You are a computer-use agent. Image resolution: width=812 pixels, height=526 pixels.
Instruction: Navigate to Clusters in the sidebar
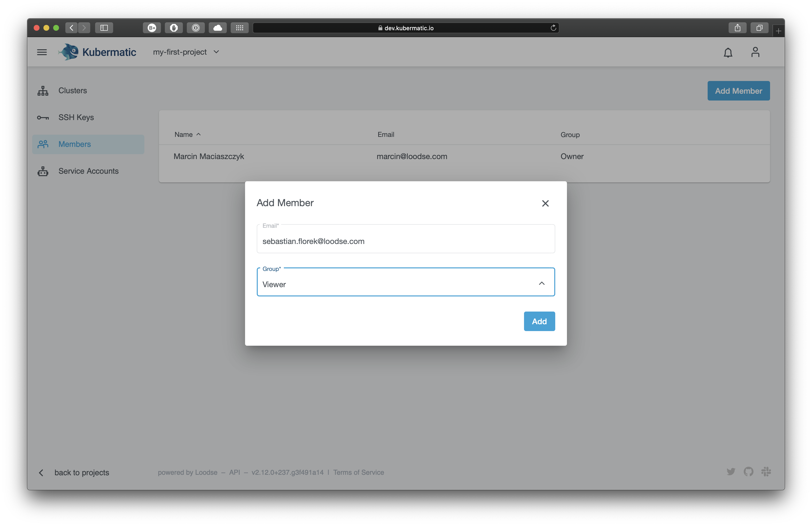pos(72,91)
